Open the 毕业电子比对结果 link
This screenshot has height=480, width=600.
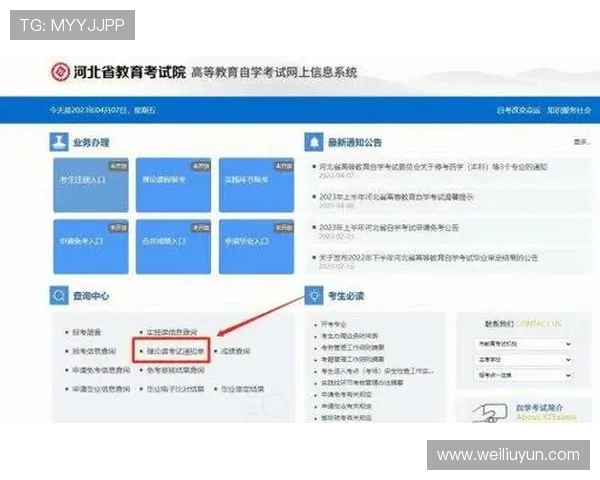pos(176,389)
